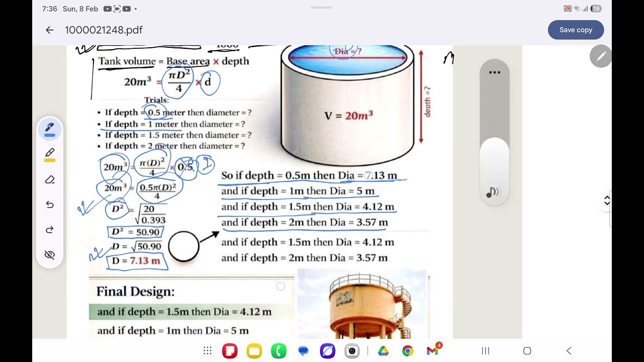644x362 pixels.
Task: Tap the system back navigation arrow
Action: 569,351
